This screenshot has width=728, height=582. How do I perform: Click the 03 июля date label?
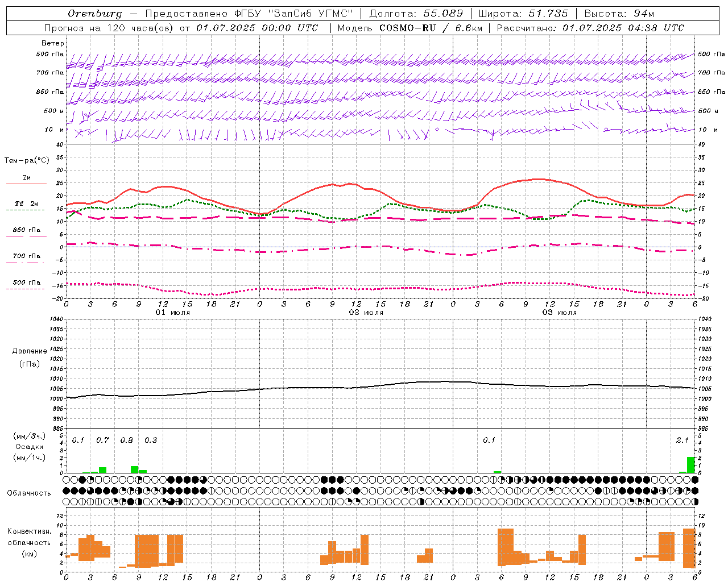pos(560,312)
